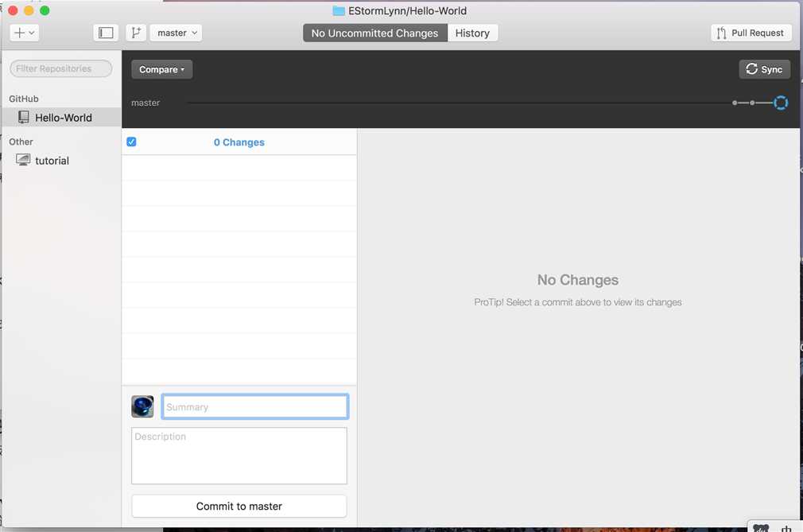
Task: Click the ProTip hint text
Action: click(x=578, y=302)
